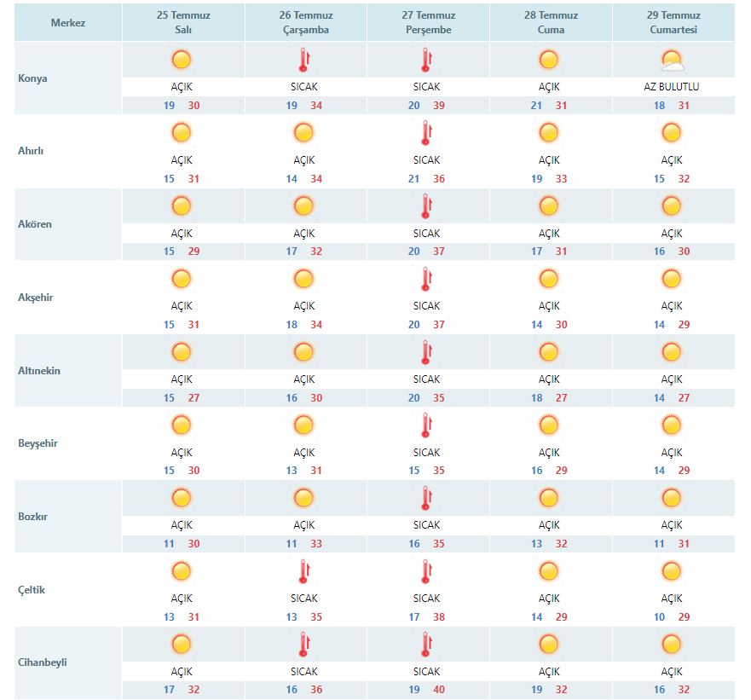Click Cihanbeyli's 40 degree high temperature

439,690
